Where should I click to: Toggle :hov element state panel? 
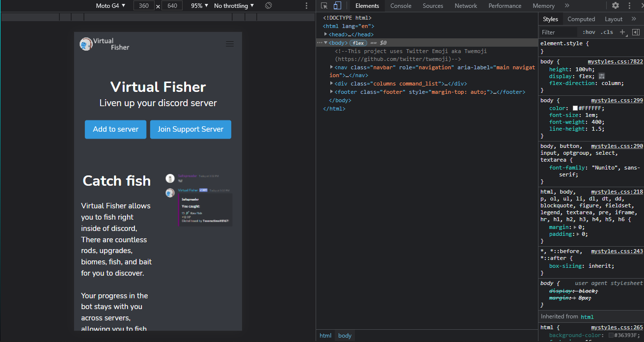point(589,32)
